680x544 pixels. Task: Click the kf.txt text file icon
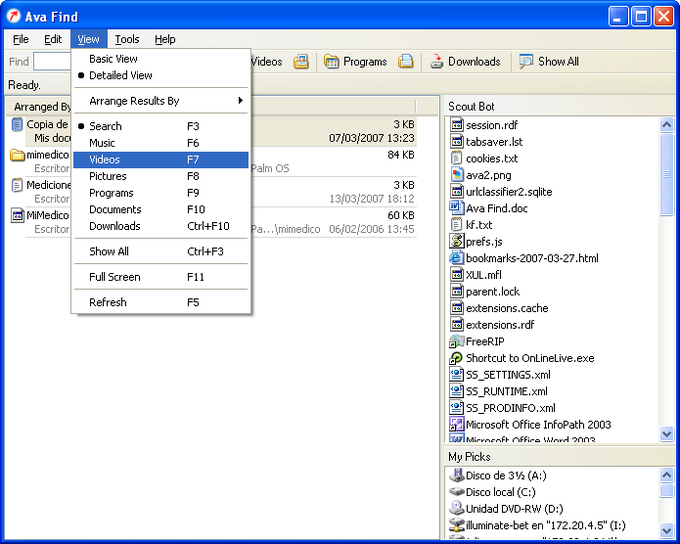[456, 225]
